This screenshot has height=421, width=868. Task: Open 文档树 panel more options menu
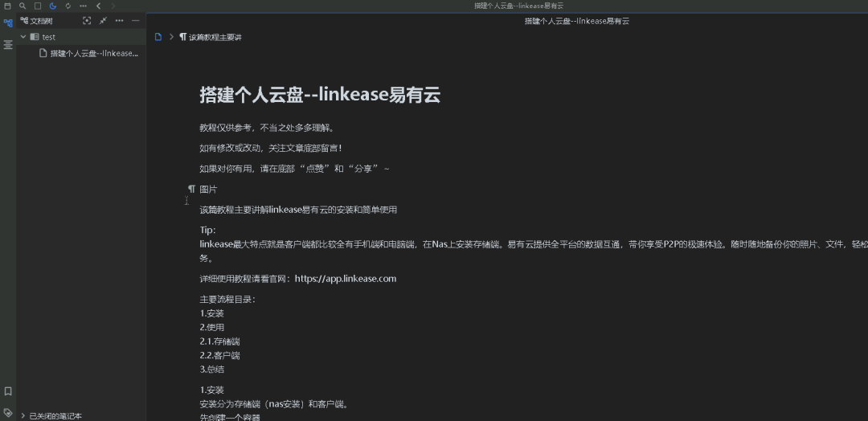coord(119,20)
